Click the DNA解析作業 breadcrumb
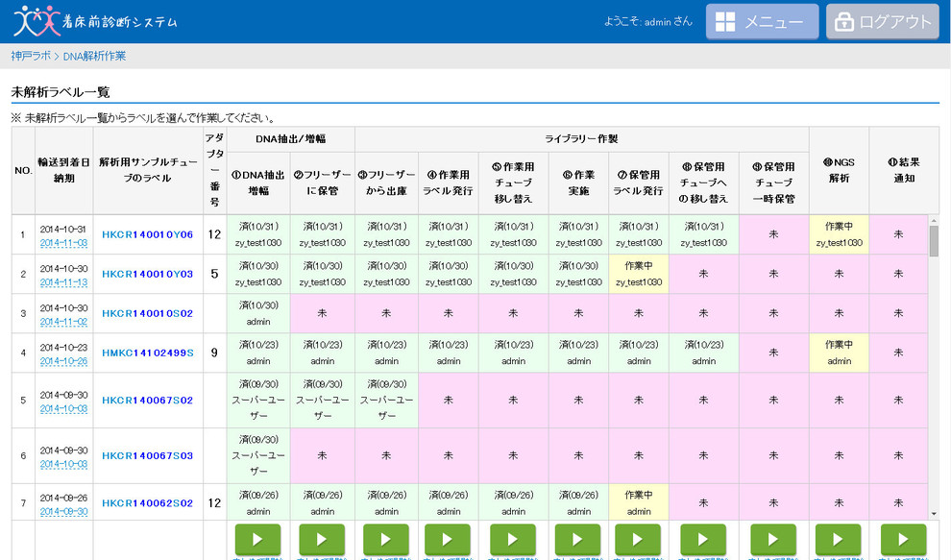Viewport: 951px width, 560px height. (94, 56)
